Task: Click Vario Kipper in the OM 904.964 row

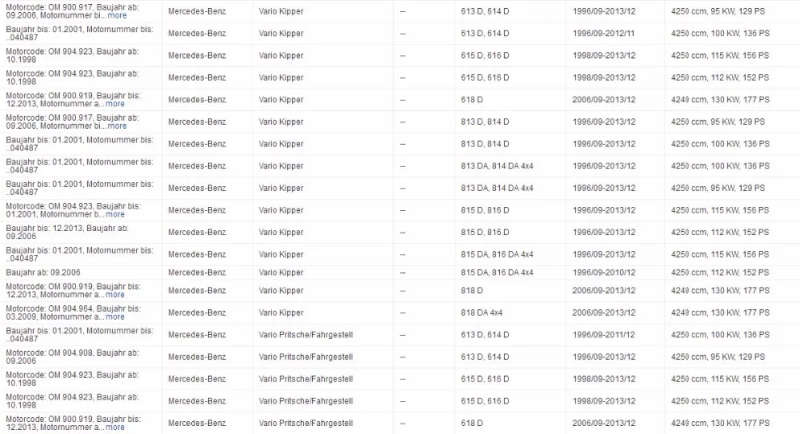Action: pyautogui.click(x=281, y=313)
